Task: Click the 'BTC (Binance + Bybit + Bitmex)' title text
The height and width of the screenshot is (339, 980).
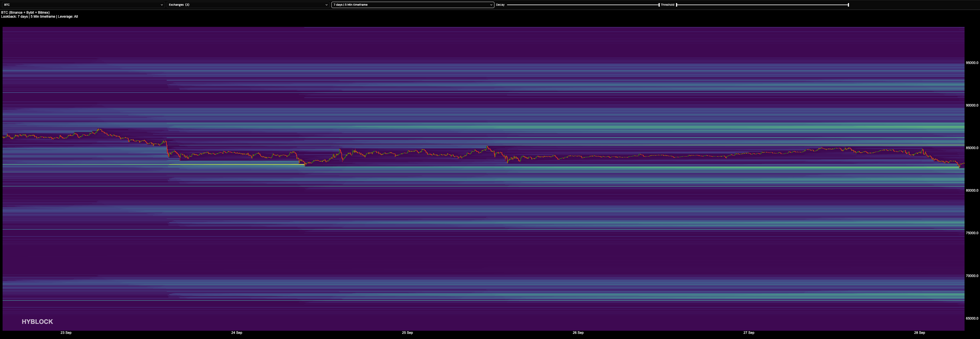Action: pyautogui.click(x=25, y=13)
